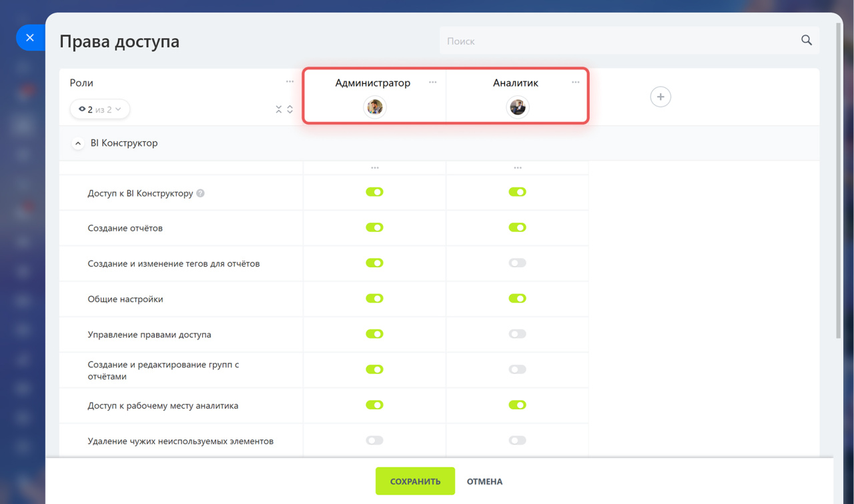
Task: Open section dots menu under Администратор column
Action: [374, 168]
